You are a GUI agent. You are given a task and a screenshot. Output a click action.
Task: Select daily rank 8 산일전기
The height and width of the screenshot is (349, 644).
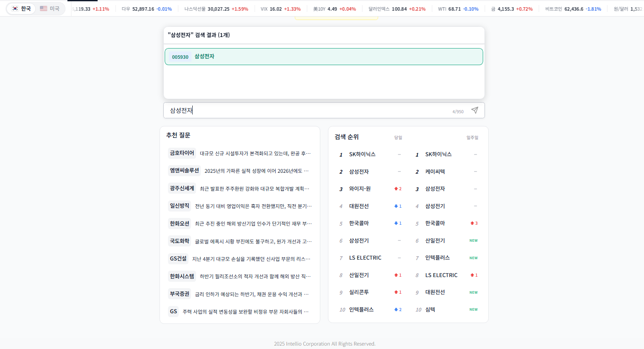click(370, 275)
